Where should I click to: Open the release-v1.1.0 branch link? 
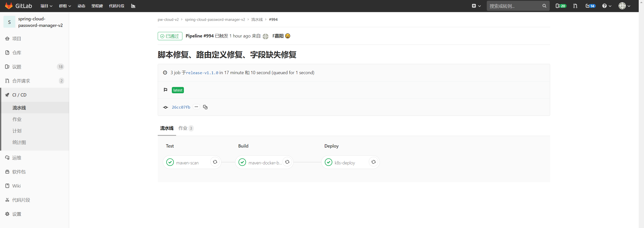pyautogui.click(x=202, y=73)
